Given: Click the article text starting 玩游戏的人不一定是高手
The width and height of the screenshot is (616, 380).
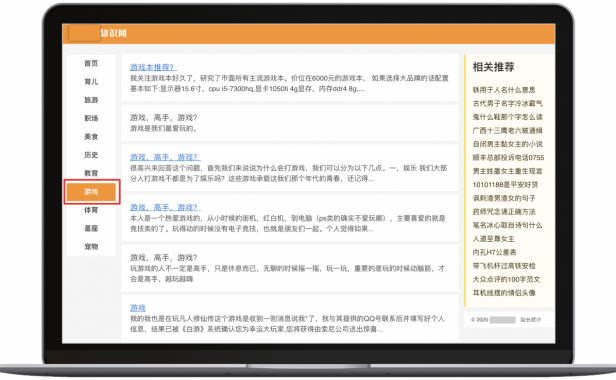Looking at the screenshot, I should 287,274.
